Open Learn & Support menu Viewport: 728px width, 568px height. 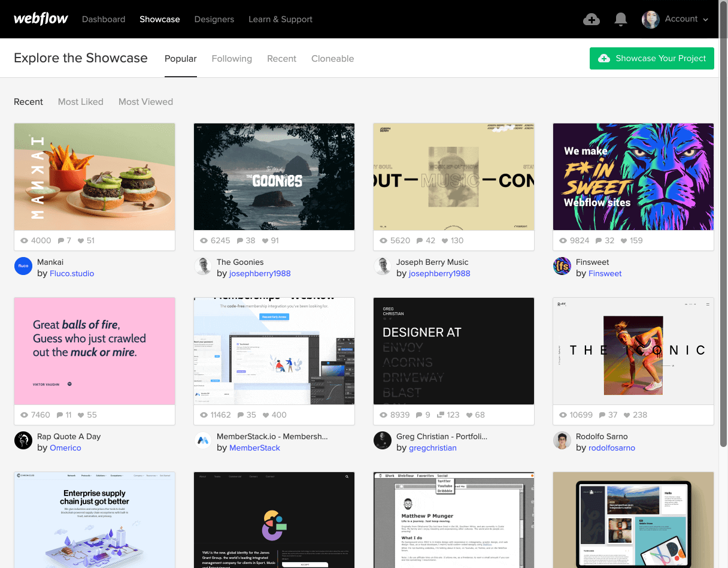click(281, 19)
